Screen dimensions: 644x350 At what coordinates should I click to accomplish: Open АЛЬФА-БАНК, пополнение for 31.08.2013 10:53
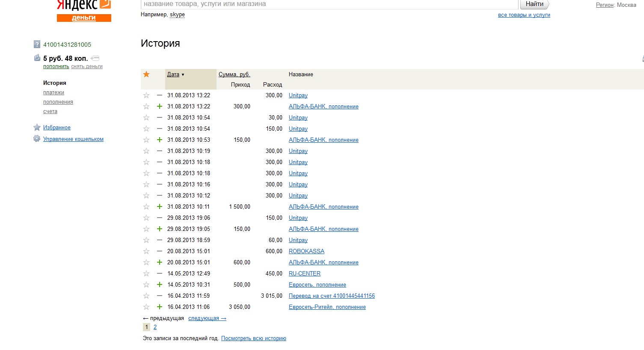coord(323,140)
